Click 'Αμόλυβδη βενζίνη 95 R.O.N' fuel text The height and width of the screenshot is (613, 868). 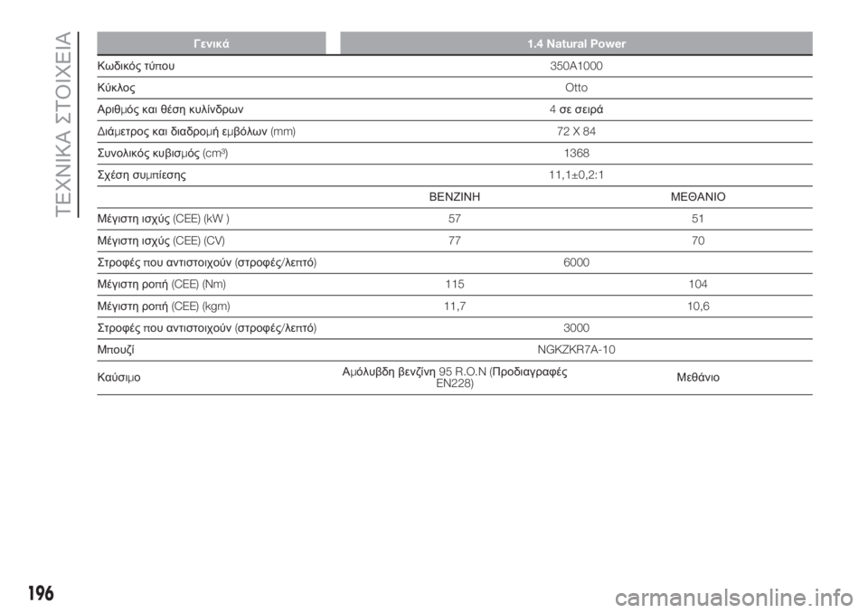[x=415, y=373]
